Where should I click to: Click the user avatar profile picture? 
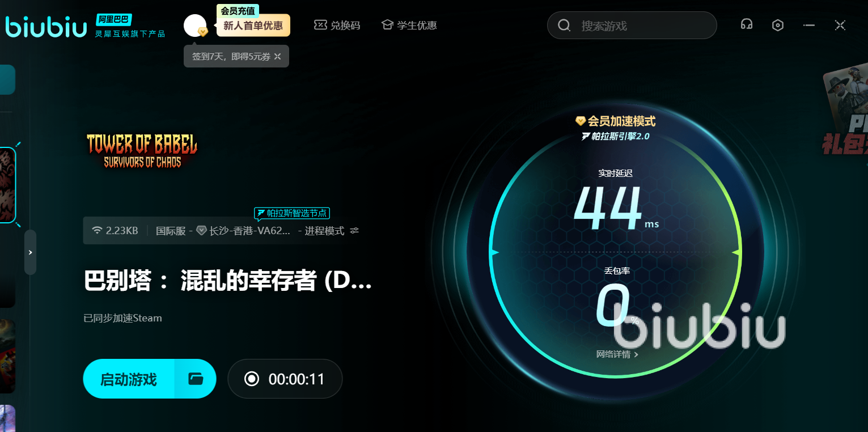coord(194,26)
